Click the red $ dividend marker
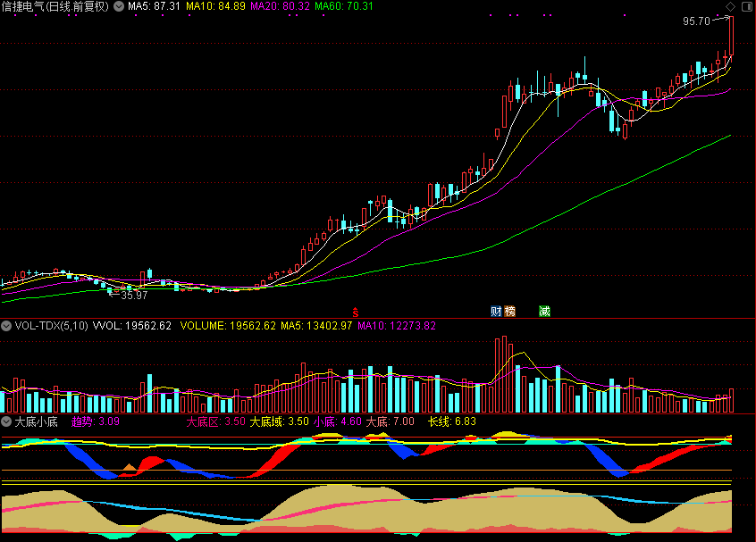The width and height of the screenshot is (756, 542). [355, 312]
